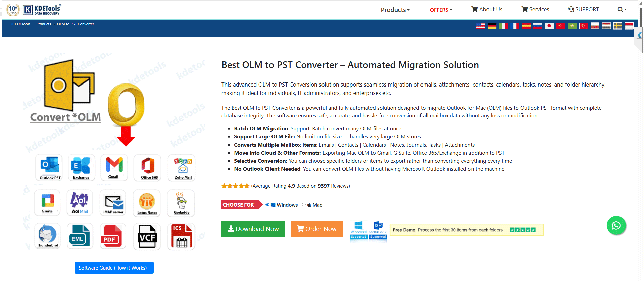This screenshot has width=644, height=281.
Task: Click the Lotus Notes format icon
Action: coord(147,203)
